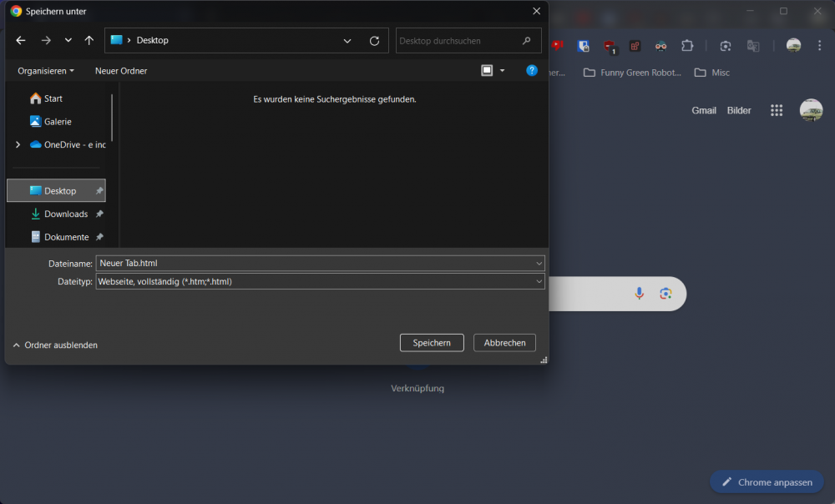Click the blue help question mark icon
The image size is (835, 504).
click(532, 71)
